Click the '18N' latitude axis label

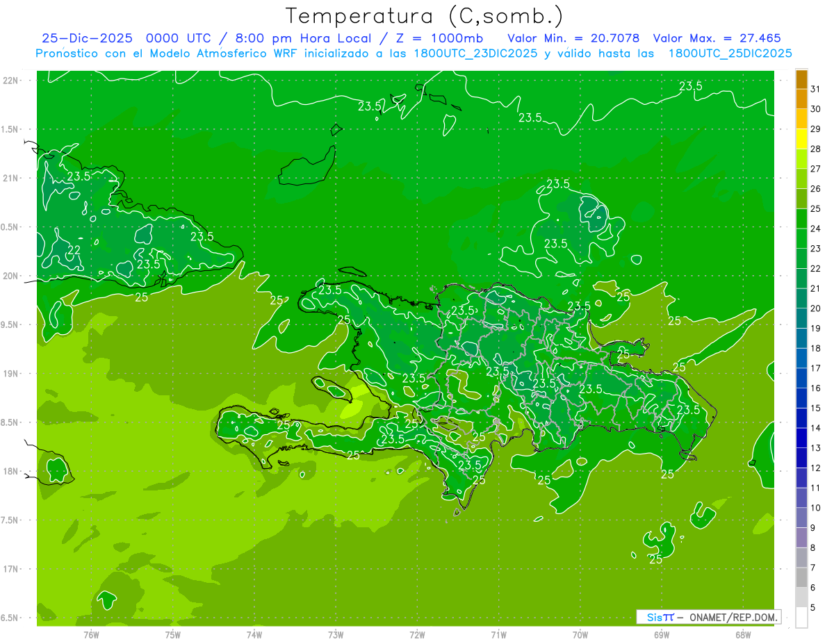pos(11,471)
